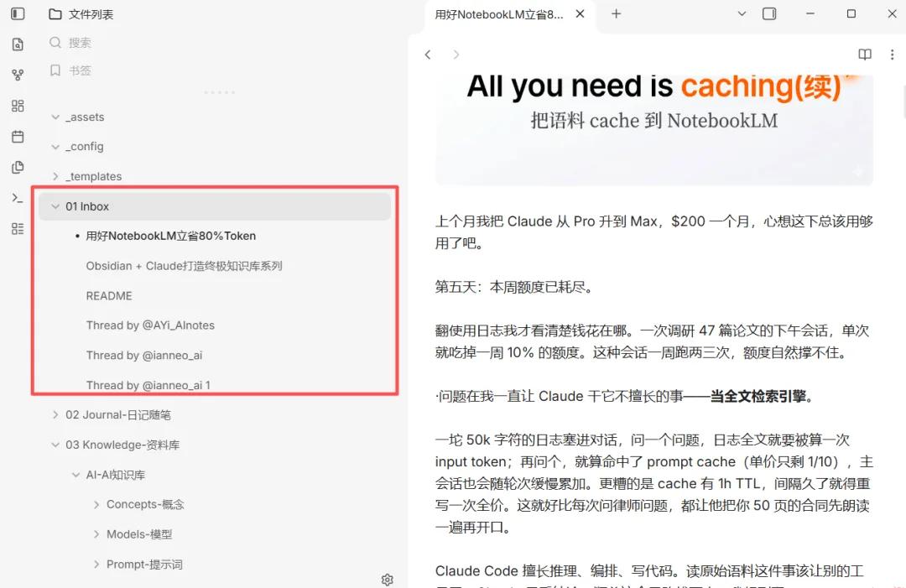The image size is (906, 588).
Task: Collapse the _config folder
Action: tap(55, 147)
